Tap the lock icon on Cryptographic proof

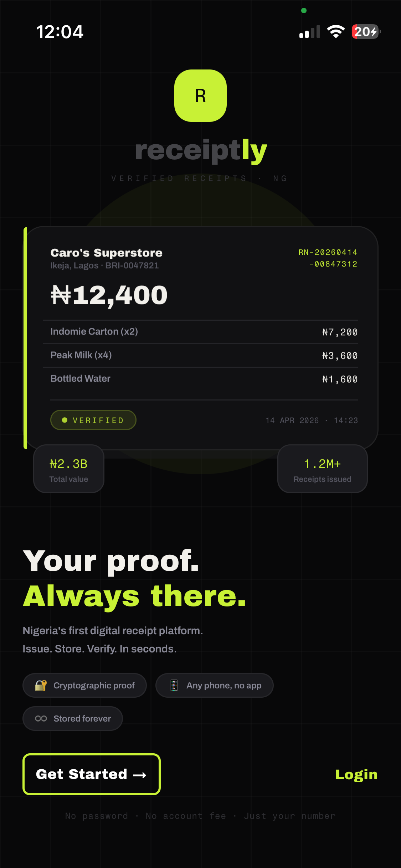click(x=41, y=685)
